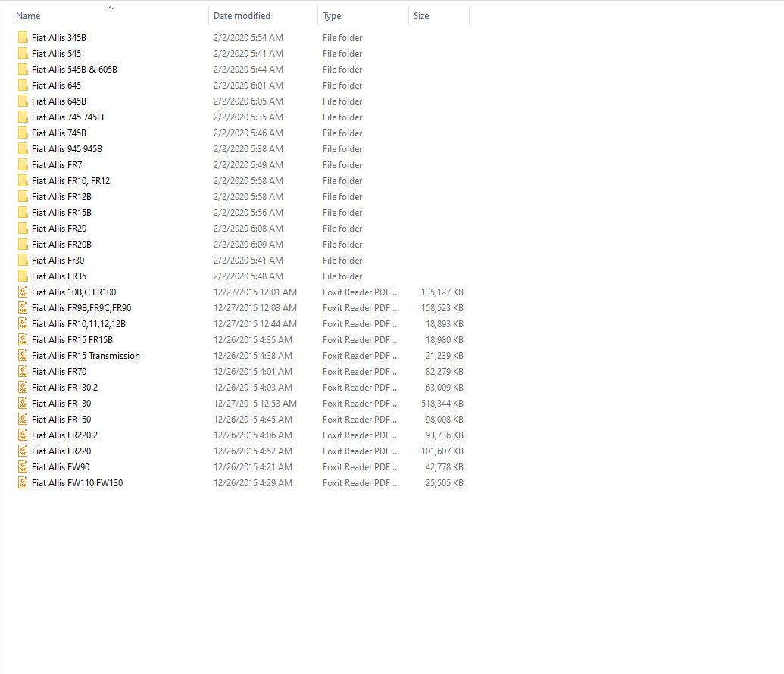Select the Fiat Allis FR20 folder icon
The width and height of the screenshot is (784, 674).
click(x=23, y=229)
